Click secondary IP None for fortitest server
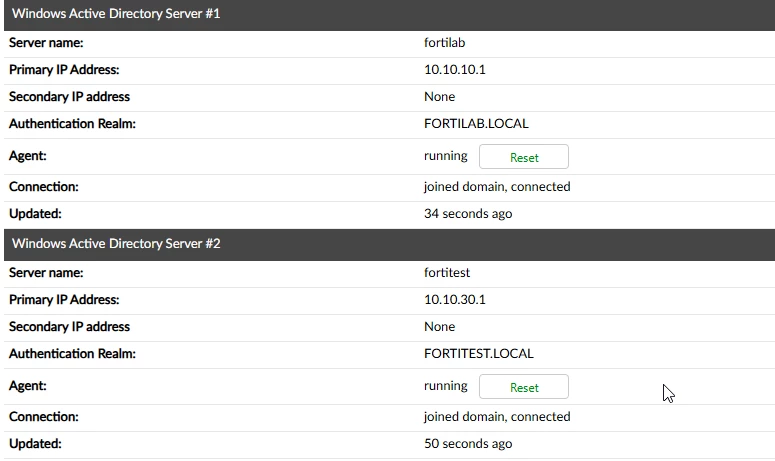 click(439, 326)
